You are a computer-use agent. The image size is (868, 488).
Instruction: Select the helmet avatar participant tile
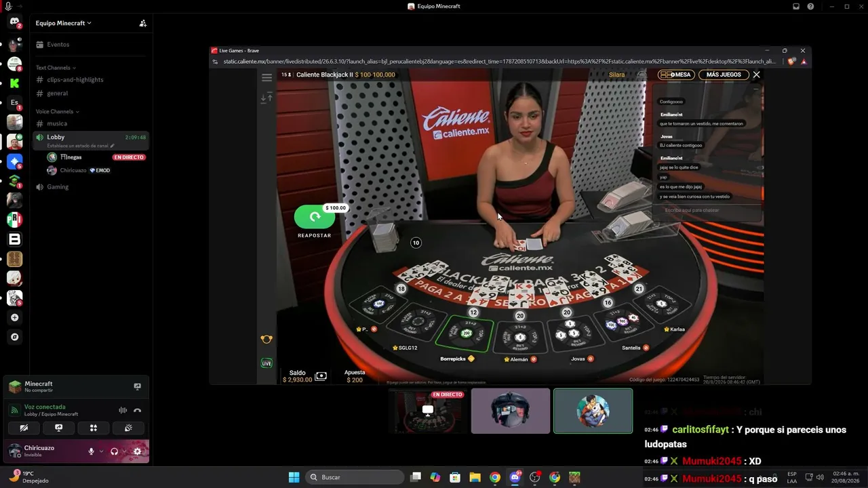[x=511, y=411]
